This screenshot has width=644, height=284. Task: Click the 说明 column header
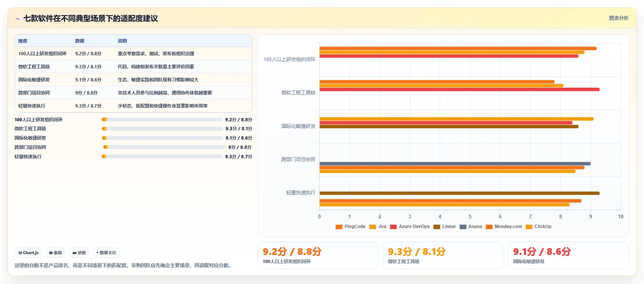122,41
